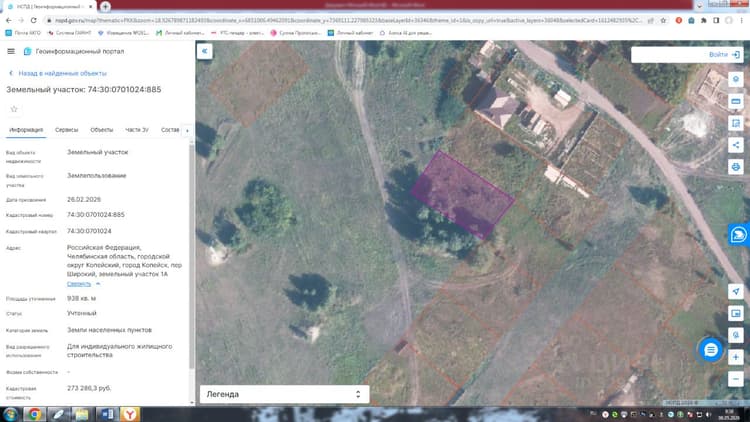The width and height of the screenshot is (750, 422).
Task: Click the print map icon
Action: [736, 167]
